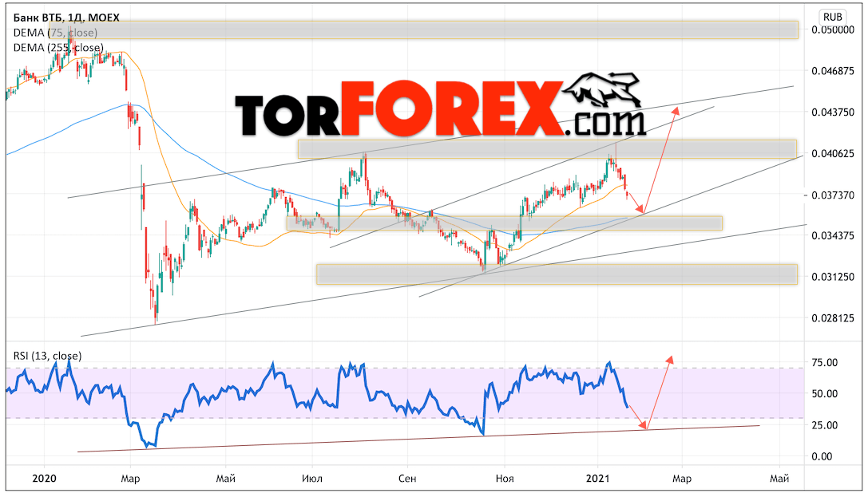Click the 0.050000 price axis label
The image size is (868, 493).
[833, 30]
